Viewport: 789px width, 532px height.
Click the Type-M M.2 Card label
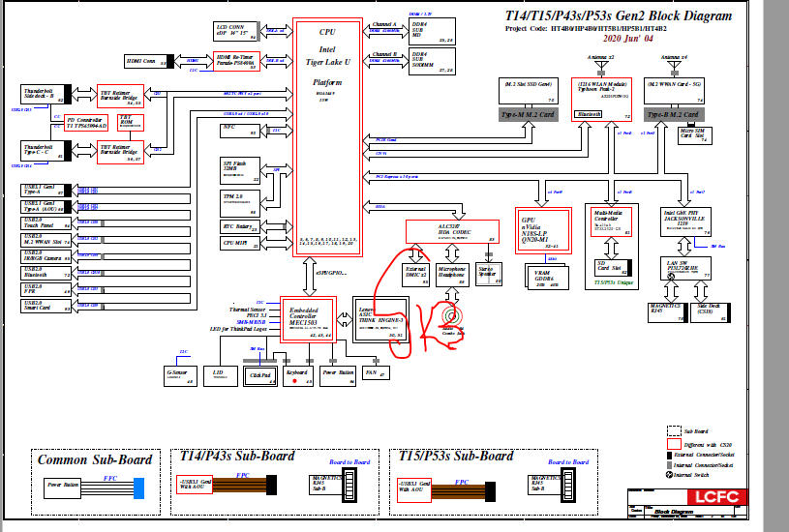528,115
